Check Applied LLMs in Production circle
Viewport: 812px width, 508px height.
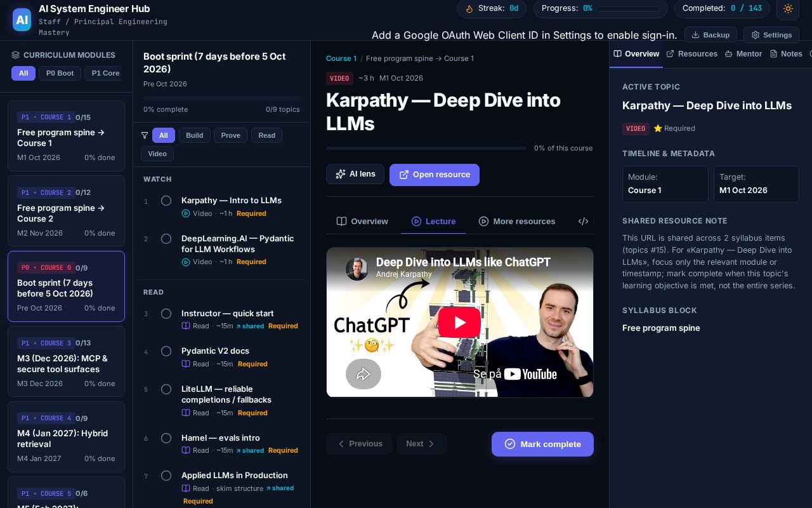[166, 476]
